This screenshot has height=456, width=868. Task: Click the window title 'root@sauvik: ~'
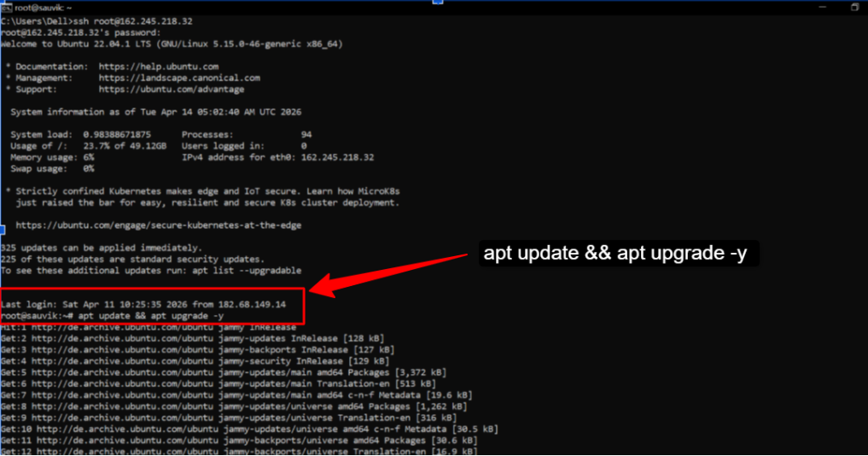click(x=44, y=8)
